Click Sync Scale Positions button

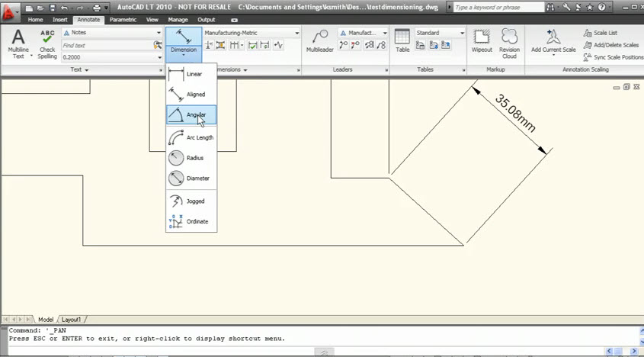[x=614, y=57]
